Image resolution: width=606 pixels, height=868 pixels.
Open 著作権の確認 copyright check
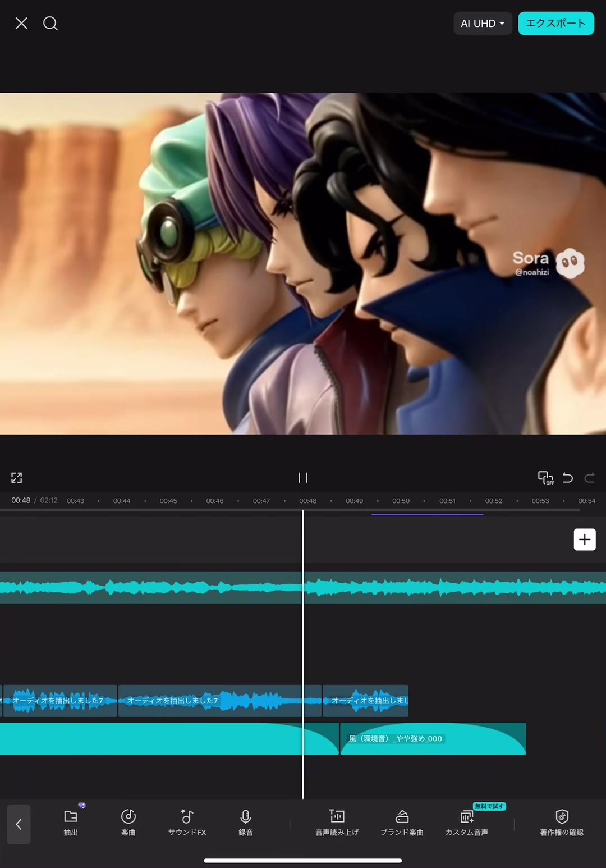pyautogui.click(x=562, y=823)
